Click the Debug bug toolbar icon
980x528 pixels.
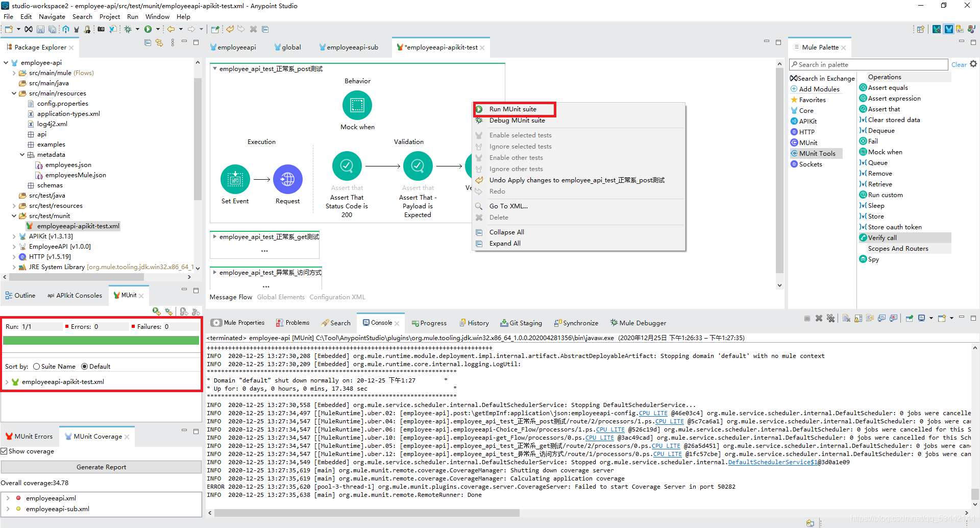[128, 29]
